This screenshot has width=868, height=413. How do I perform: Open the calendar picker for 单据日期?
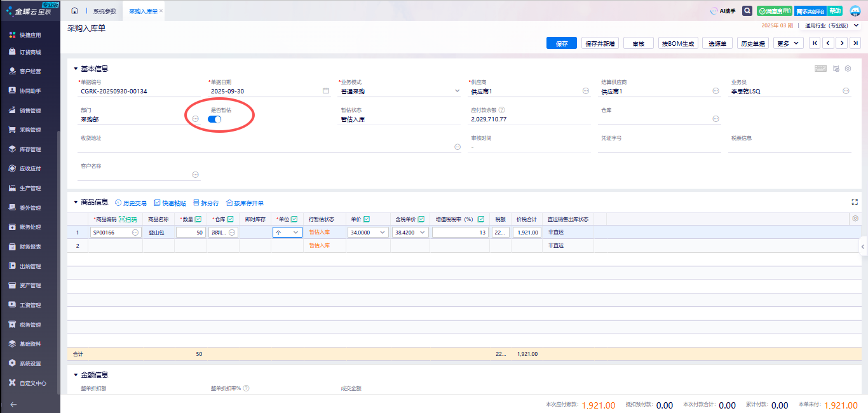tap(326, 91)
